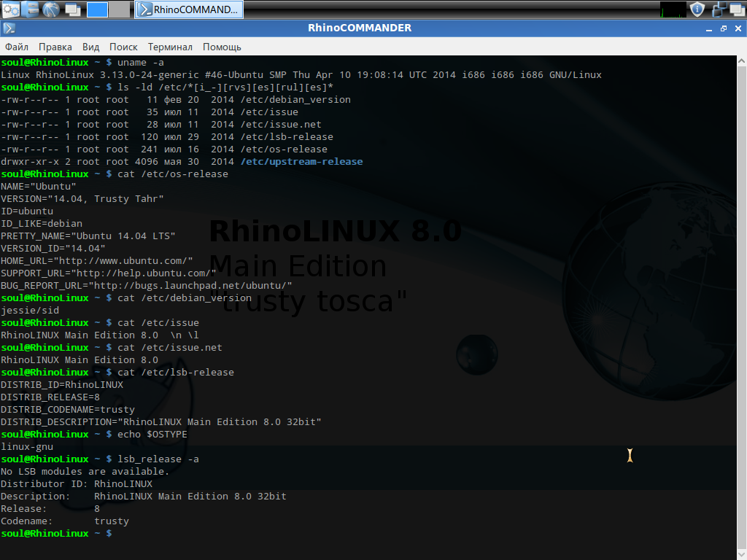
Task: Open the terminal icon window menu
Action: click(9, 28)
